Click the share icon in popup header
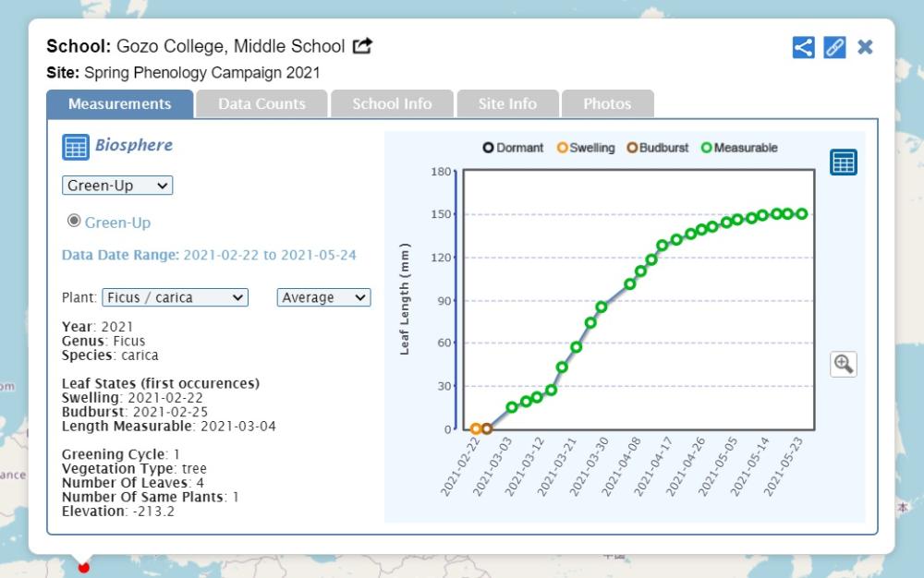Viewport: 924px width, 578px height. (x=803, y=47)
